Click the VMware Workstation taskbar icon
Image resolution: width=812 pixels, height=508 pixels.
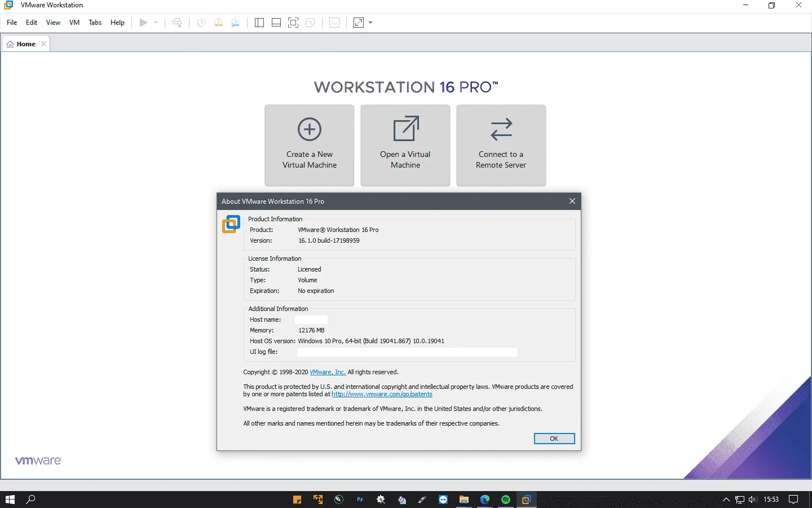coord(527,500)
